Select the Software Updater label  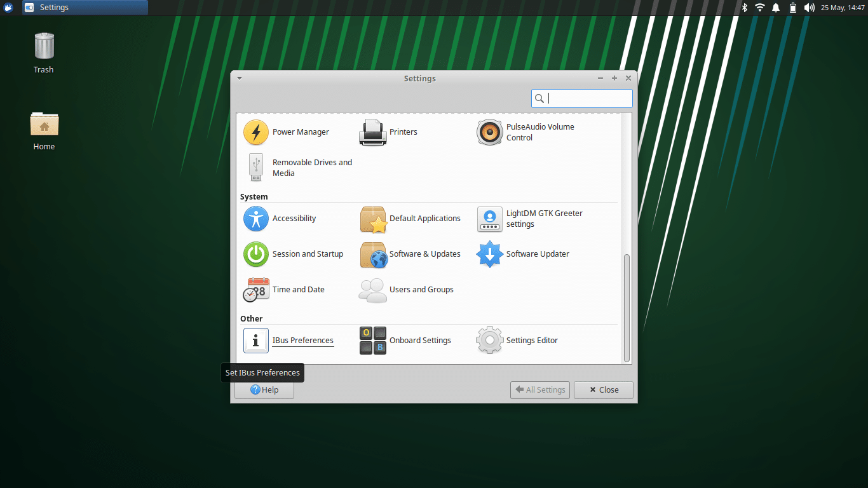click(538, 254)
